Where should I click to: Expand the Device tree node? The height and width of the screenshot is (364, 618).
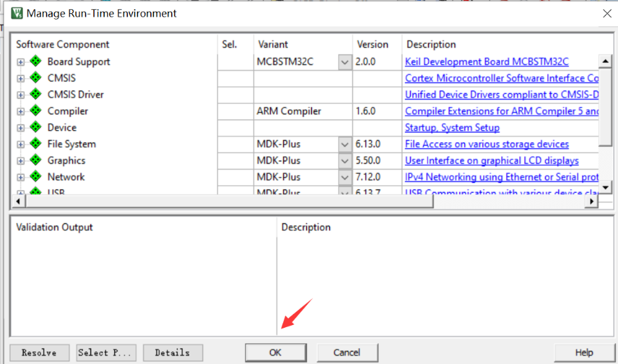(20, 128)
